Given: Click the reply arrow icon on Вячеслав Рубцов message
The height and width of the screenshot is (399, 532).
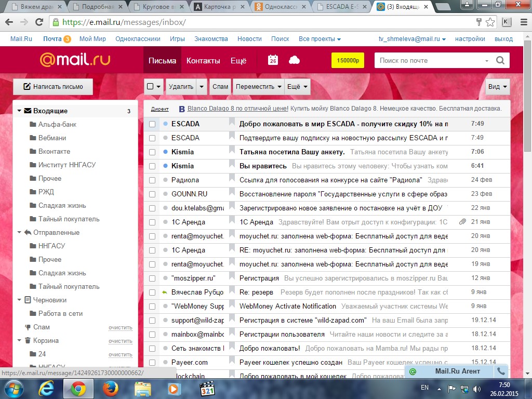Looking at the screenshot, I should click(x=165, y=292).
